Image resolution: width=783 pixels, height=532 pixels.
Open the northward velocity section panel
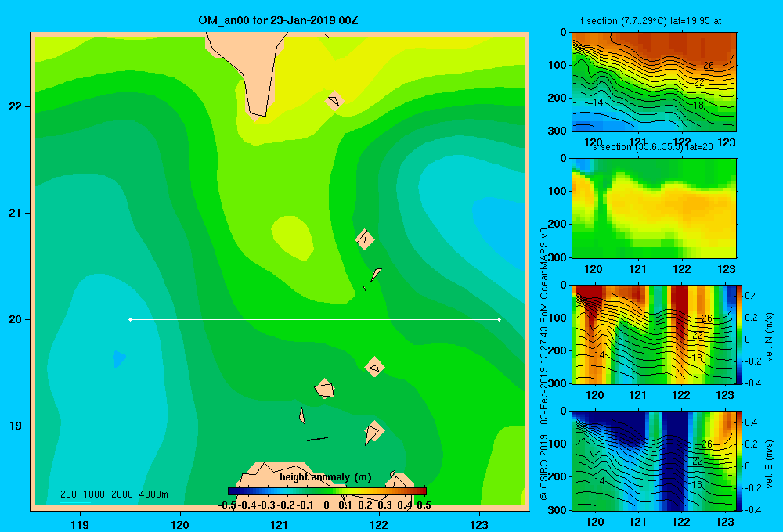pyautogui.click(x=654, y=334)
